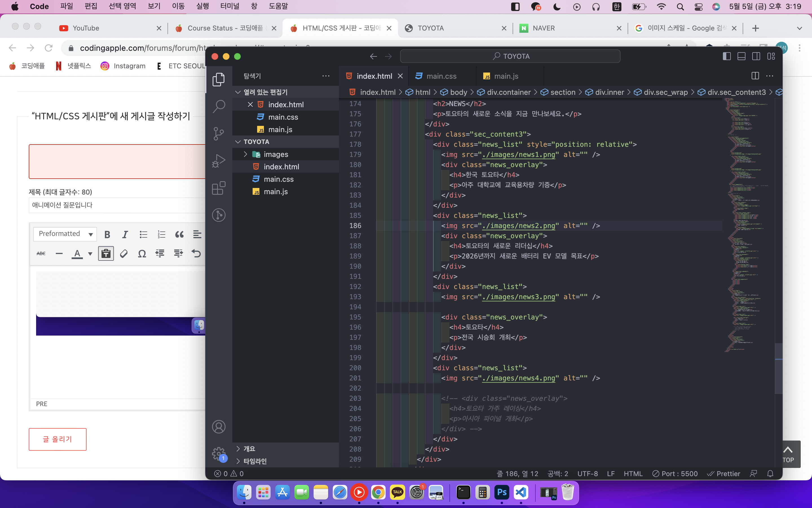
Task: Open Spotlight search in macOS menu bar
Action: click(680, 6)
